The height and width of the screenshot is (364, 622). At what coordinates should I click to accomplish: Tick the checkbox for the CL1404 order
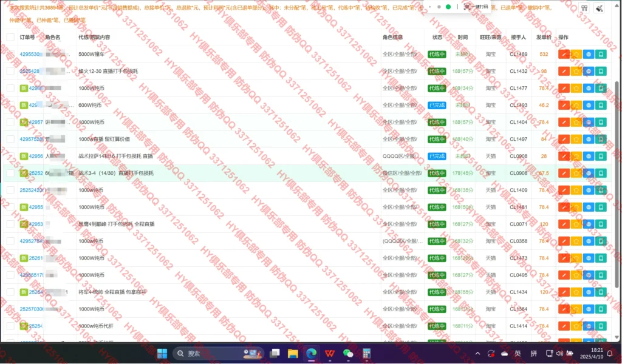pyautogui.click(x=11, y=123)
